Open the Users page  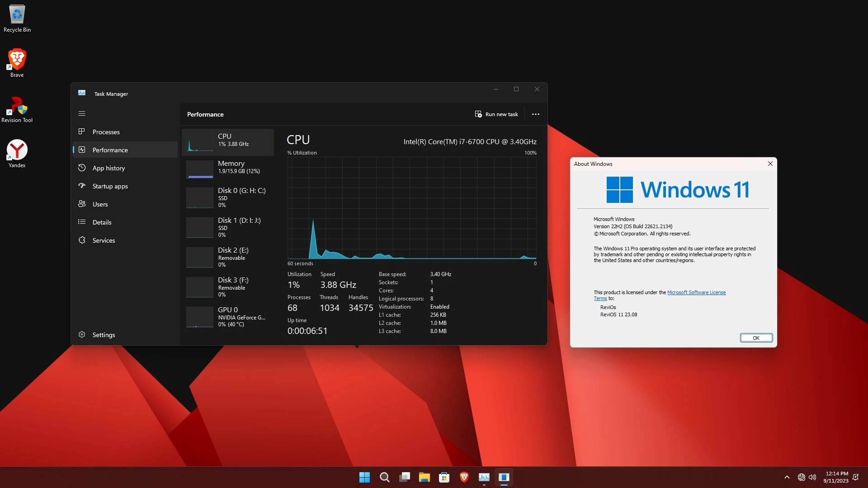[100, 204]
